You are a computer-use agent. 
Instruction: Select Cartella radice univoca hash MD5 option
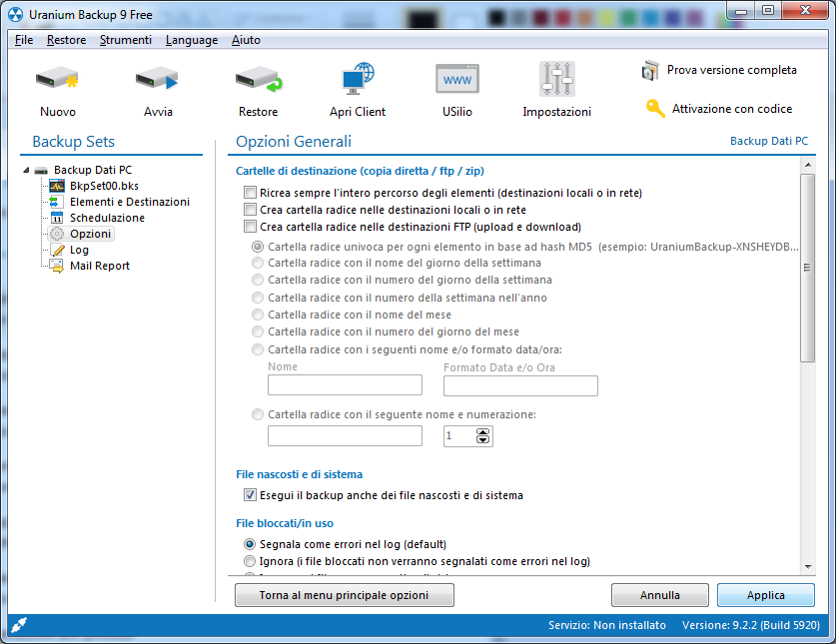(x=258, y=247)
